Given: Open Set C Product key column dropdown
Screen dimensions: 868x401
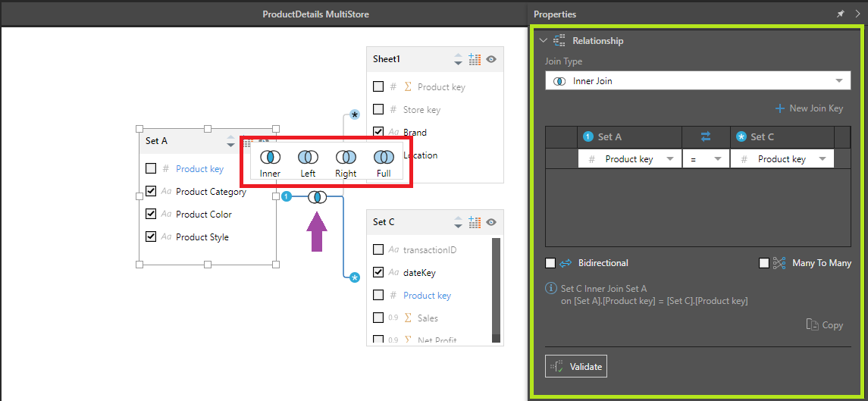Looking at the screenshot, I should 782,159.
